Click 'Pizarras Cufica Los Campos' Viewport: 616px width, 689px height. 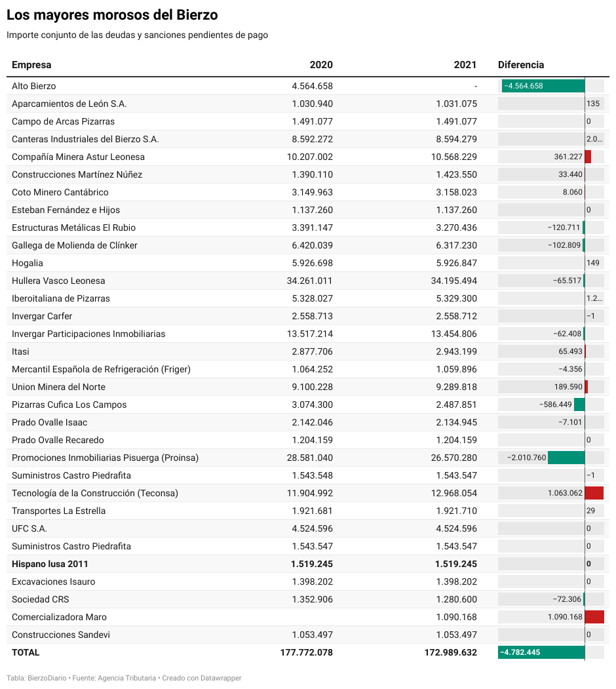click(x=69, y=404)
